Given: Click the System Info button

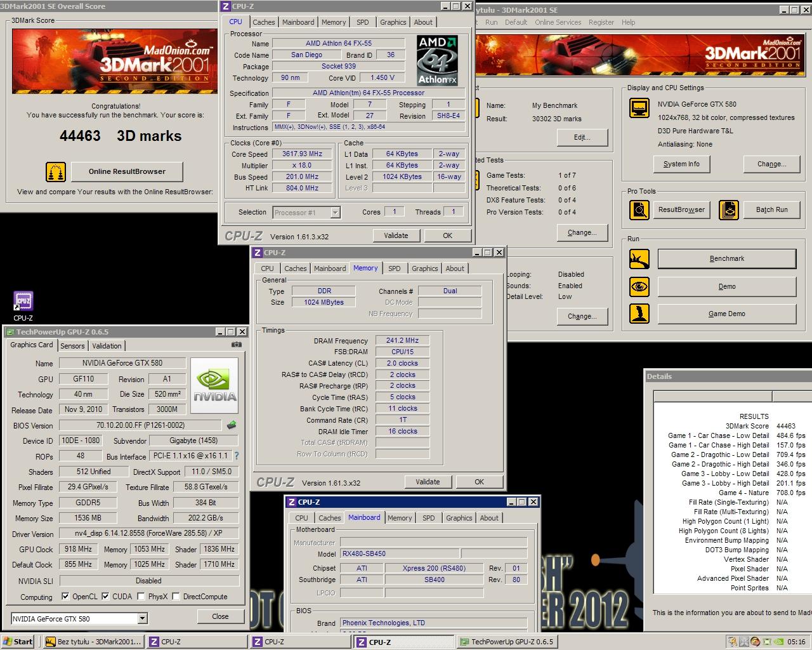Looking at the screenshot, I should click(x=681, y=164).
